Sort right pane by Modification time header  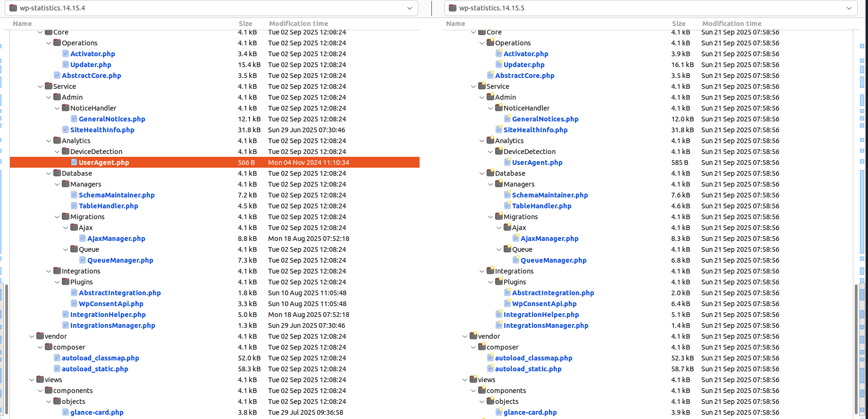[x=732, y=24]
